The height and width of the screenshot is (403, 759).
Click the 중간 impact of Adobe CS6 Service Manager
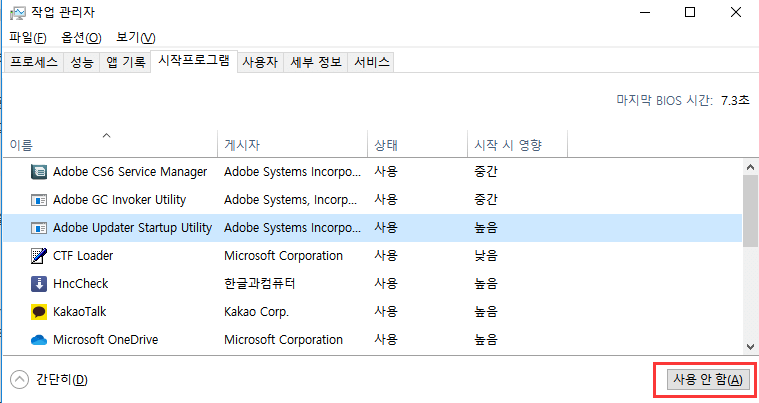pos(486,172)
